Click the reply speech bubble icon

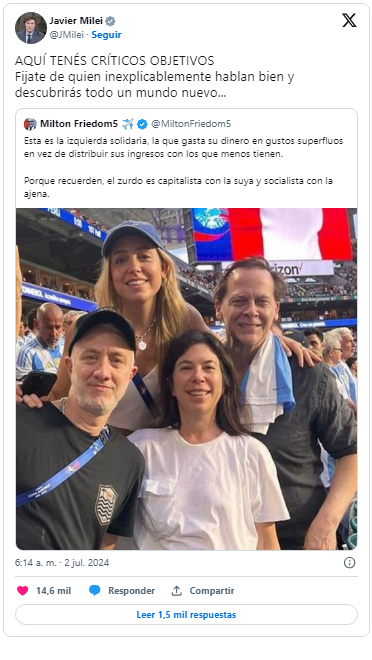95,591
